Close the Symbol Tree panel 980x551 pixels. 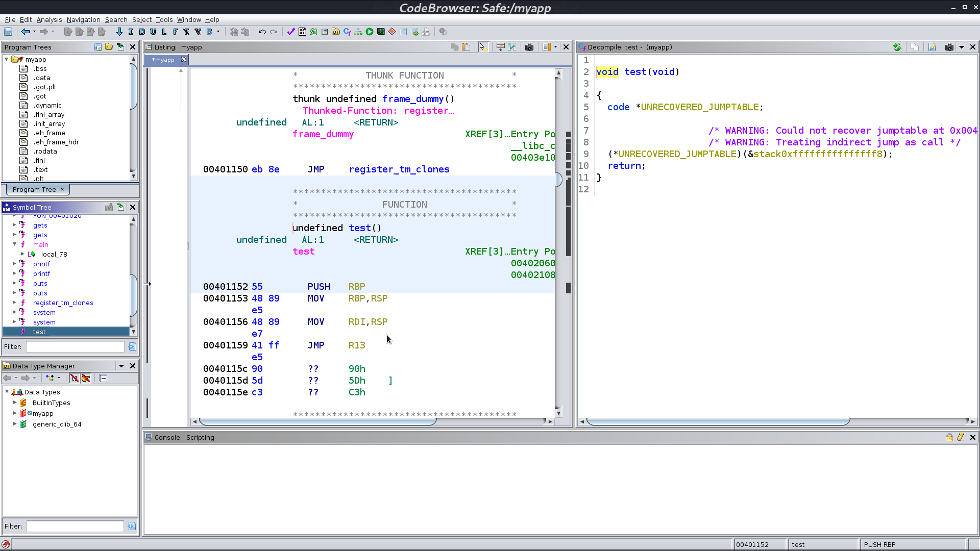point(133,207)
